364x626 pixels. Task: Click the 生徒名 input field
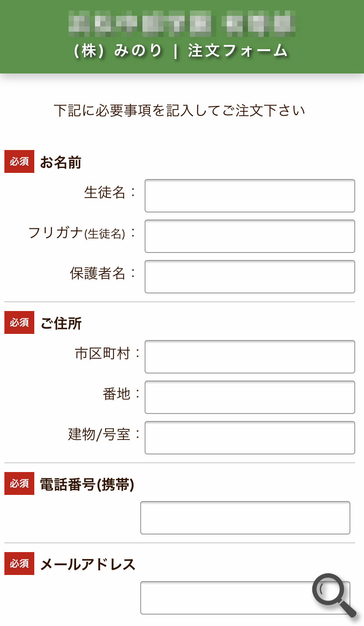(x=250, y=196)
